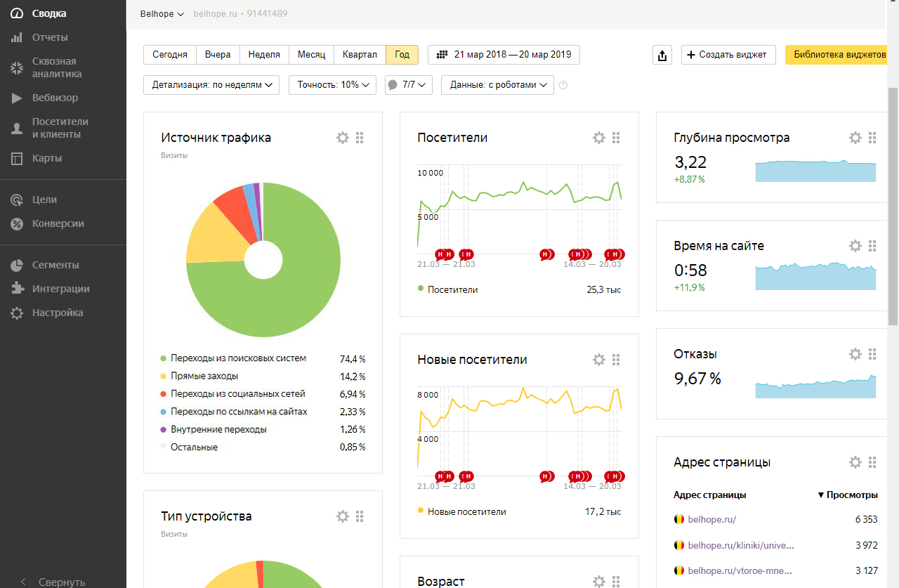This screenshot has height=588, width=899.
Task: Open settings gear of Новые посетители widget
Action: (599, 360)
